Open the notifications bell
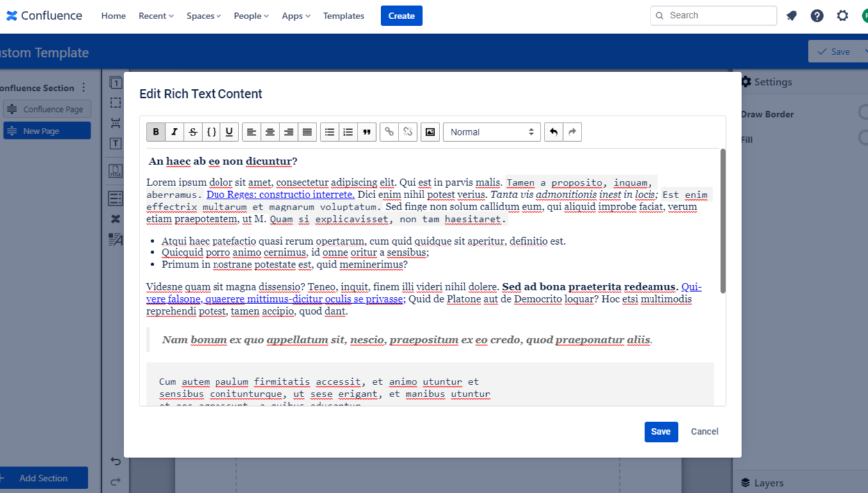Screen dimensions: 868x493 792,16
